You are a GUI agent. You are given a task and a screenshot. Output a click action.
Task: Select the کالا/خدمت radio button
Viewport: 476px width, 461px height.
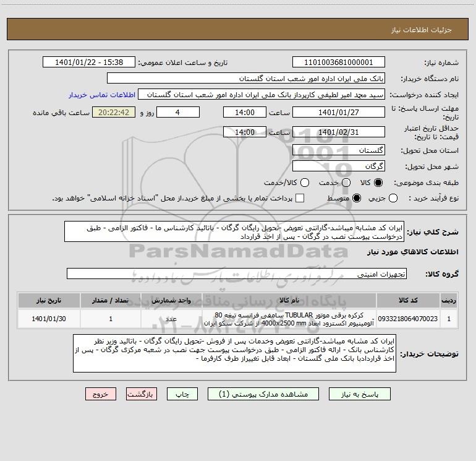click(x=305, y=183)
